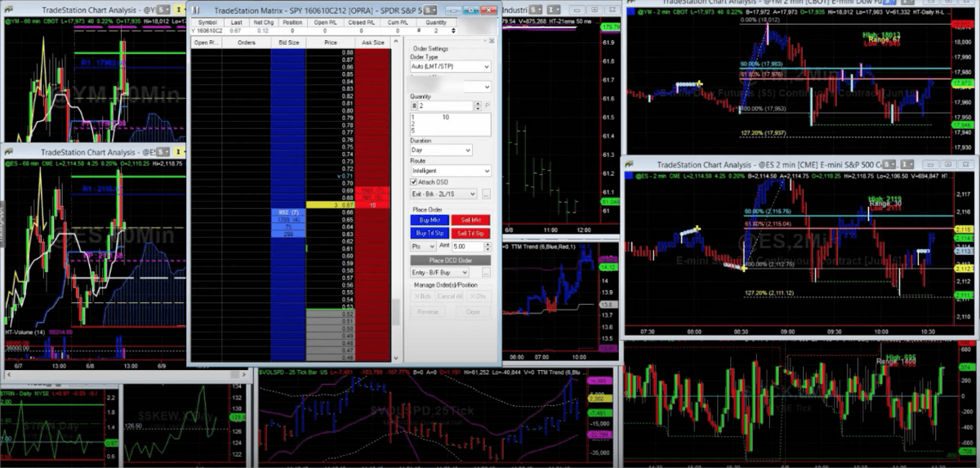The height and width of the screenshot is (468, 980).
Task: Click the chart icon of the @YM 60 min window
Action: point(8,9)
